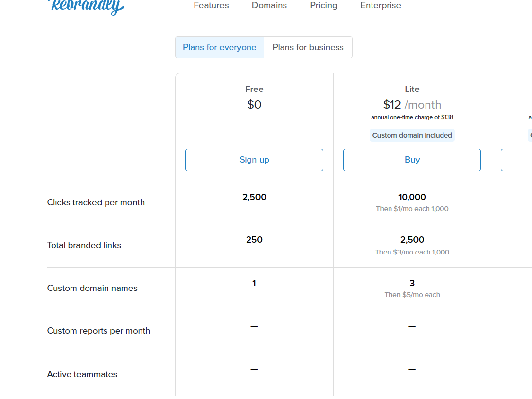Click the Custom domain names row label
The height and width of the screenshot is (399, 532).
[x=92, y=288]
